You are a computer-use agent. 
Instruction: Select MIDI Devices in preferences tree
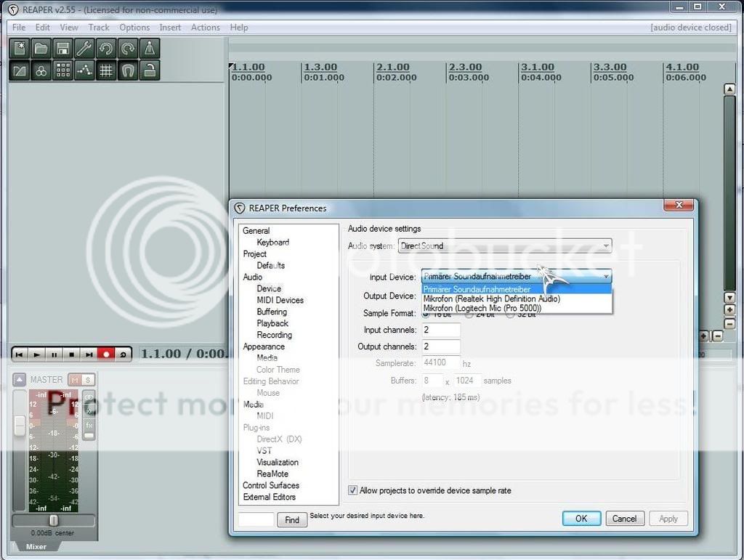[x=280, y=300]
